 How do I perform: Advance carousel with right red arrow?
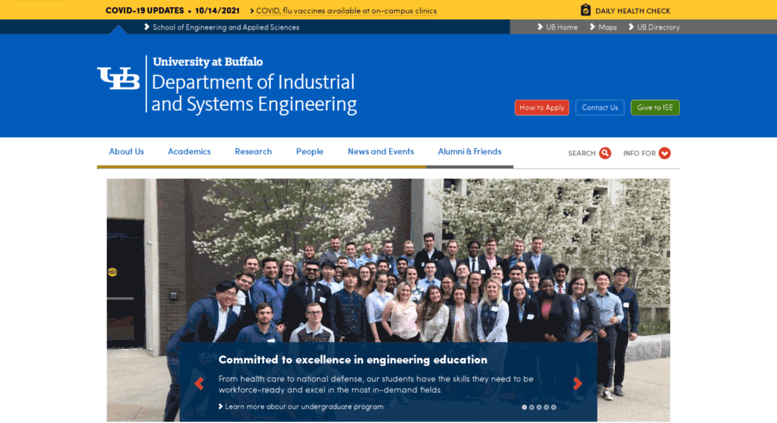pyautogui.click(x=577, y=383)
